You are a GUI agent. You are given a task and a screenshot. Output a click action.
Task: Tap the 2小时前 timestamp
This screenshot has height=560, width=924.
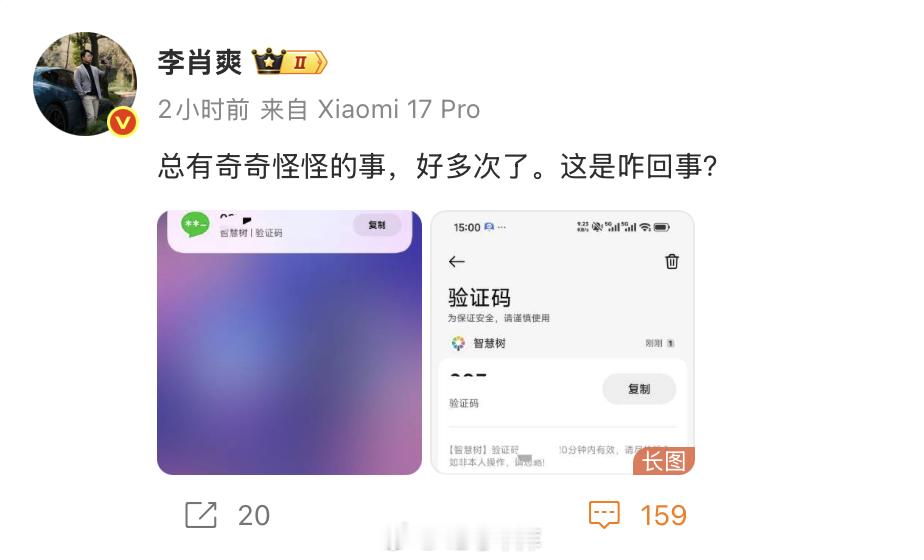click(x=203, y=110)
